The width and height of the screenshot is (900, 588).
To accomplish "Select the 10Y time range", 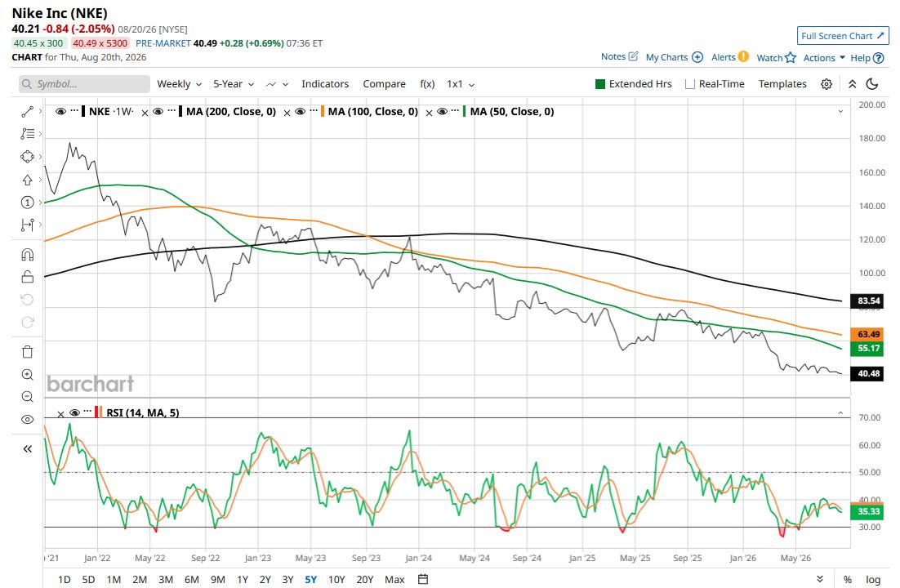I will (x=336, y=579).
